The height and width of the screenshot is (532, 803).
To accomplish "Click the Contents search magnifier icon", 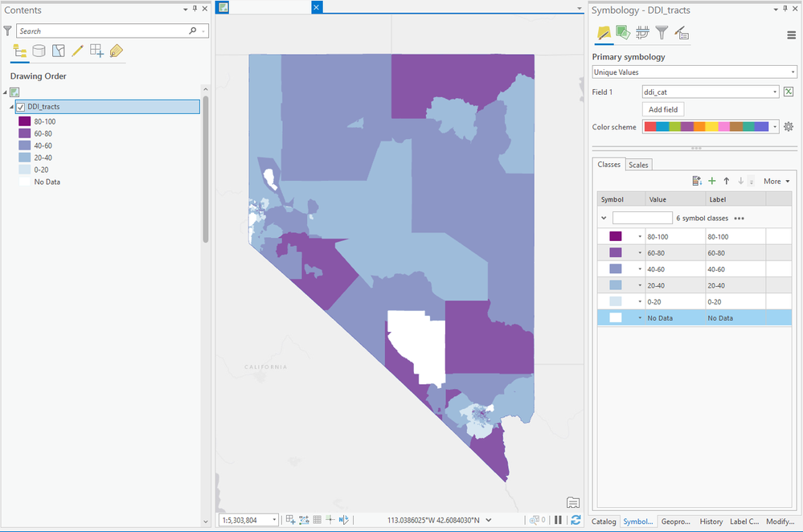I will [193, 31].
